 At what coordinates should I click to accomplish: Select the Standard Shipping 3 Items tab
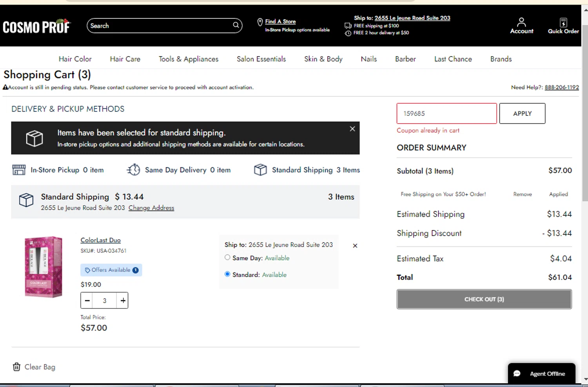(307, 170)
